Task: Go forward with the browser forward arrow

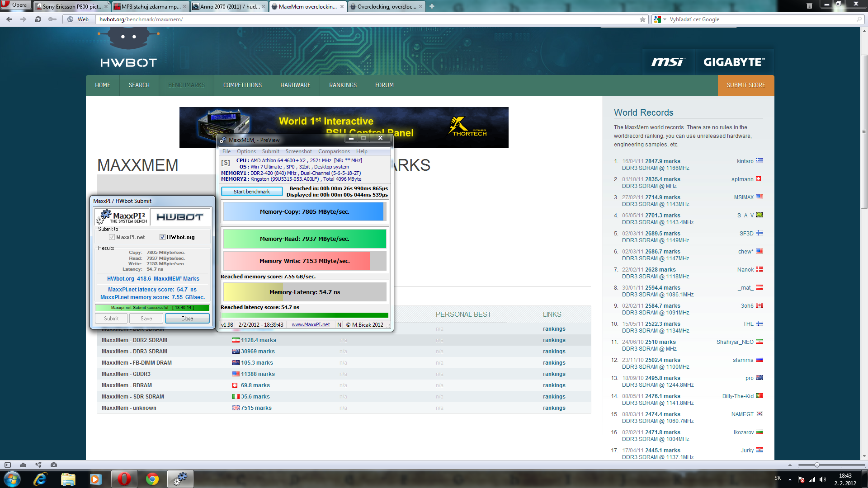Action: pos(24,19)
